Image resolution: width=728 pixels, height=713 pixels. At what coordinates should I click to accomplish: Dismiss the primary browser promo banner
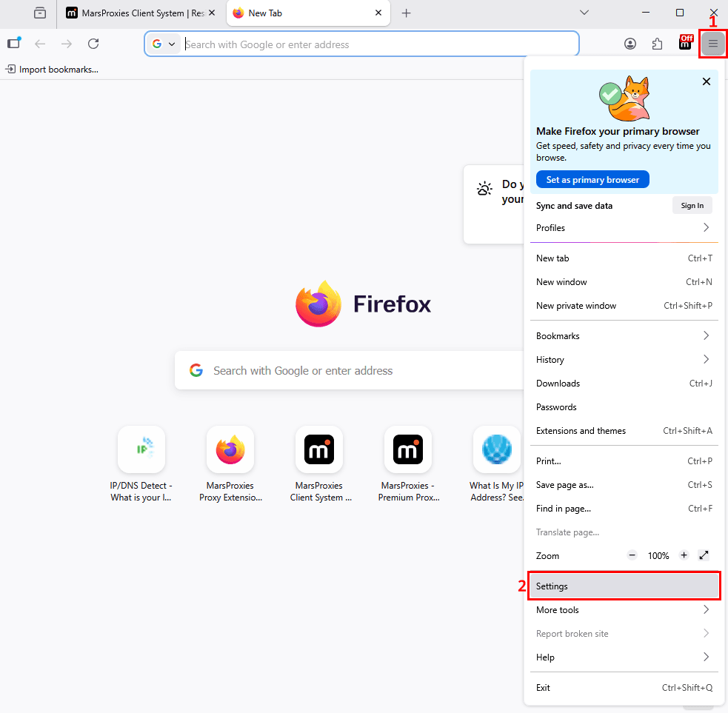pos(707,81)
